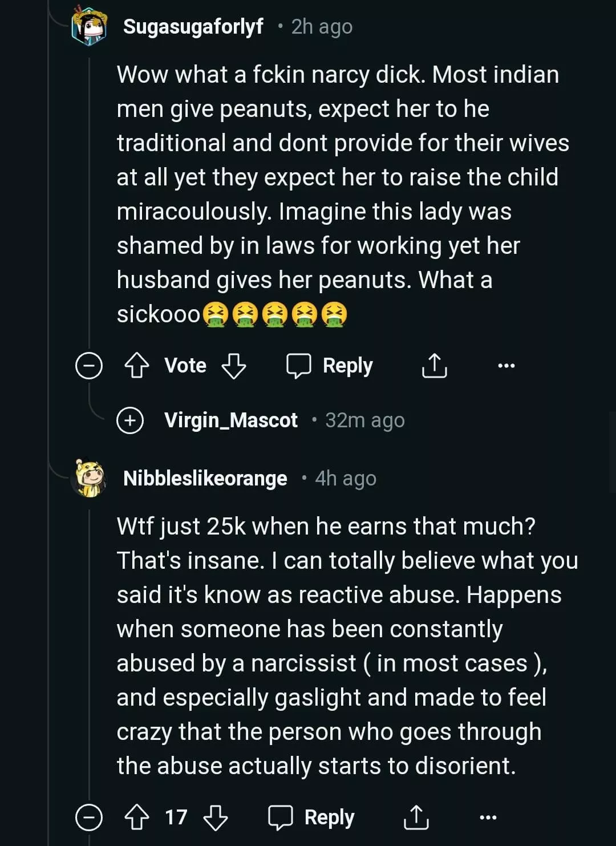This screenshot has height=846, width=616.
Task: Upvote Nibbleslikeorange's comment
Action: 136,817
